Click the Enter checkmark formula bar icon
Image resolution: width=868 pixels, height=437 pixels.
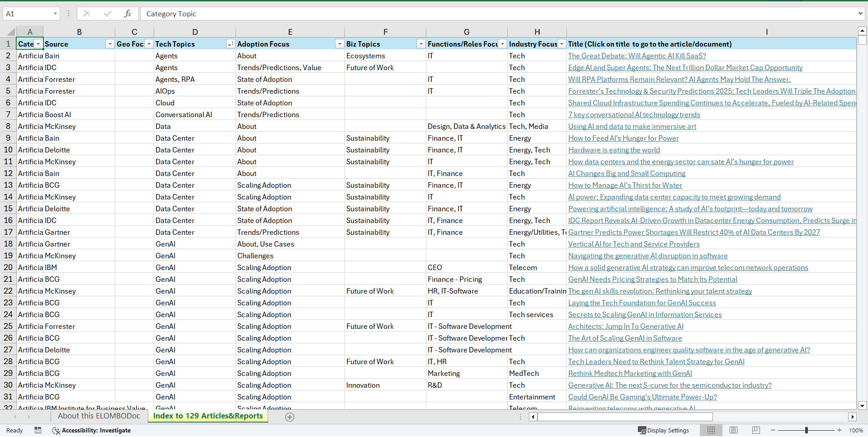108,14
